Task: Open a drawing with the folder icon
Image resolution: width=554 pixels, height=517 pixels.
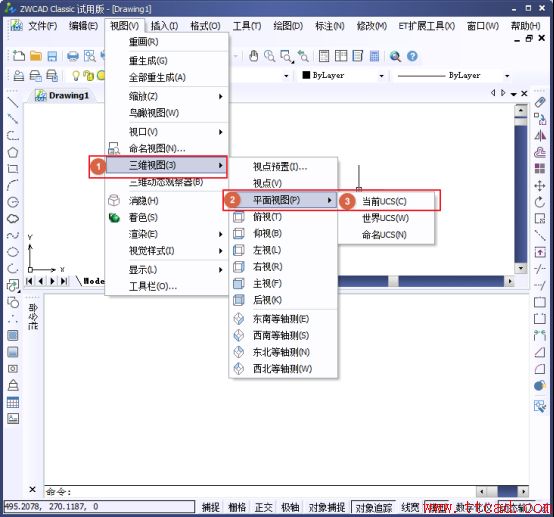Action: 36,56
